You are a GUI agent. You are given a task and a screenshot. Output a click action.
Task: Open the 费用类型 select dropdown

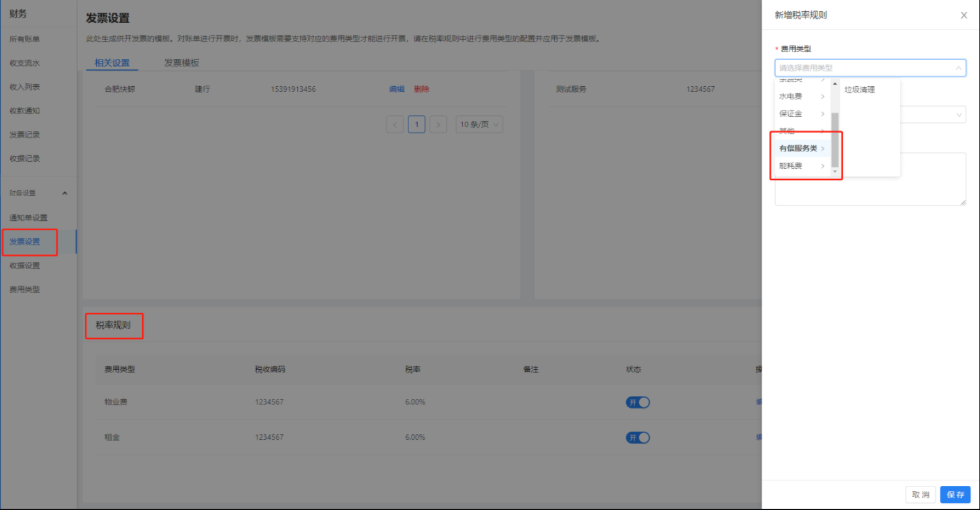pos(870,68)
